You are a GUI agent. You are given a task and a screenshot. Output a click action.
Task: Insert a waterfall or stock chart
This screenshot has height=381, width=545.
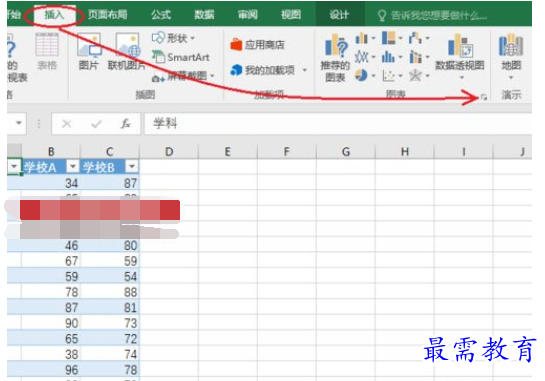[419, 38]
